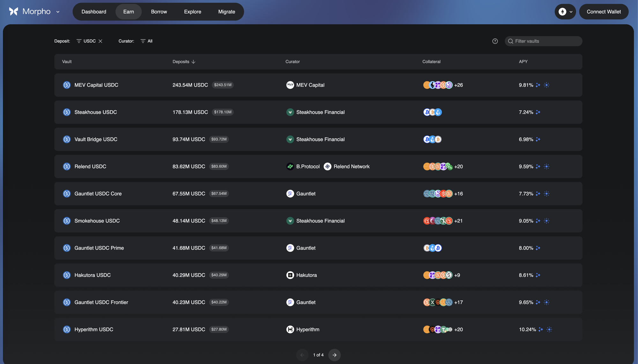This screenshot has width=638, height=364.
Task: Click the Morpho butterfly logo
Action: (14, 11)
